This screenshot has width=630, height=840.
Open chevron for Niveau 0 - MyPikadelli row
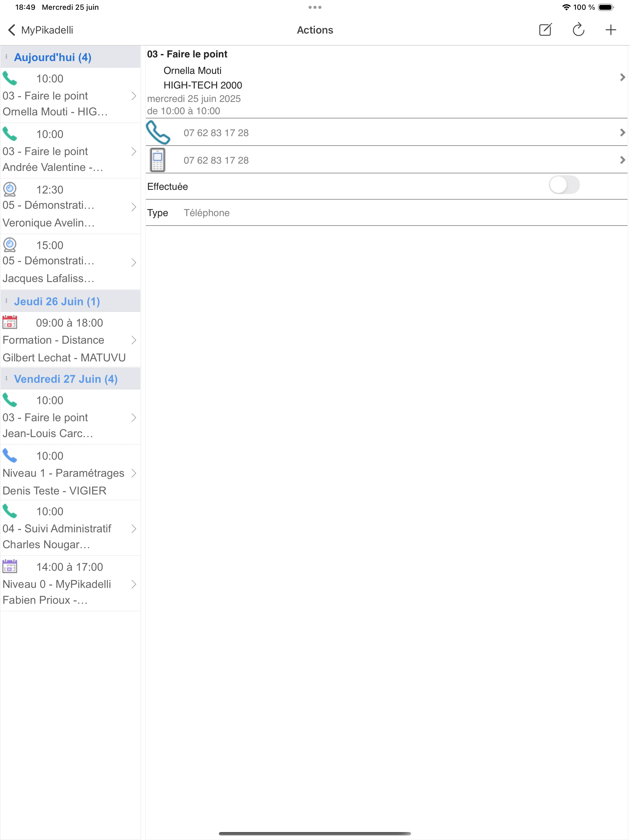click(x=134, y=584)
